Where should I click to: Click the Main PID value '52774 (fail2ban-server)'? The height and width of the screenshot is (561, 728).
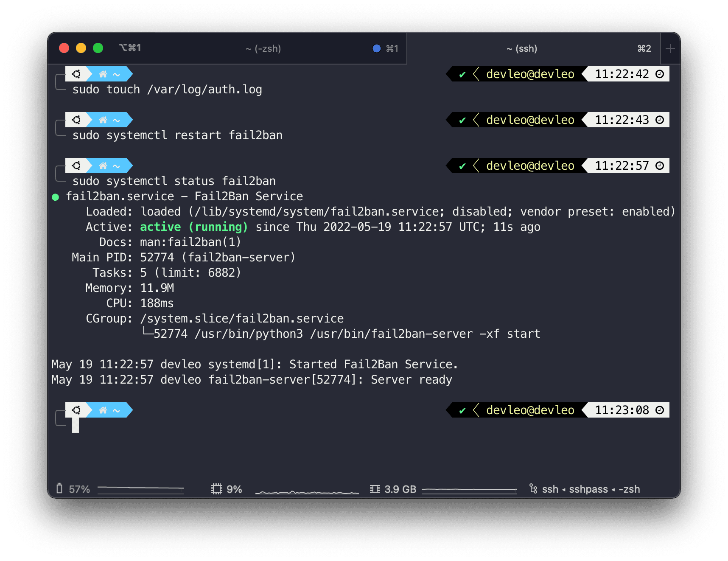coord(218,258)
